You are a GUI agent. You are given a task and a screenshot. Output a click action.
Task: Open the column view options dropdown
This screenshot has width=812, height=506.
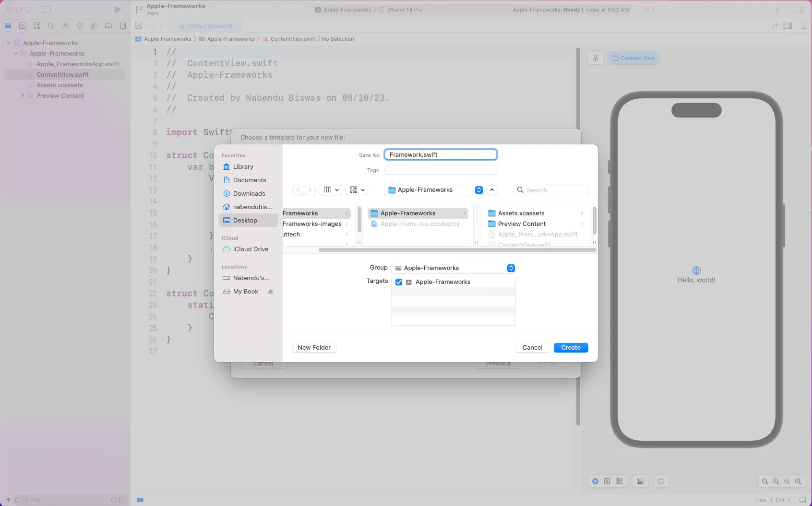point(332,190)
